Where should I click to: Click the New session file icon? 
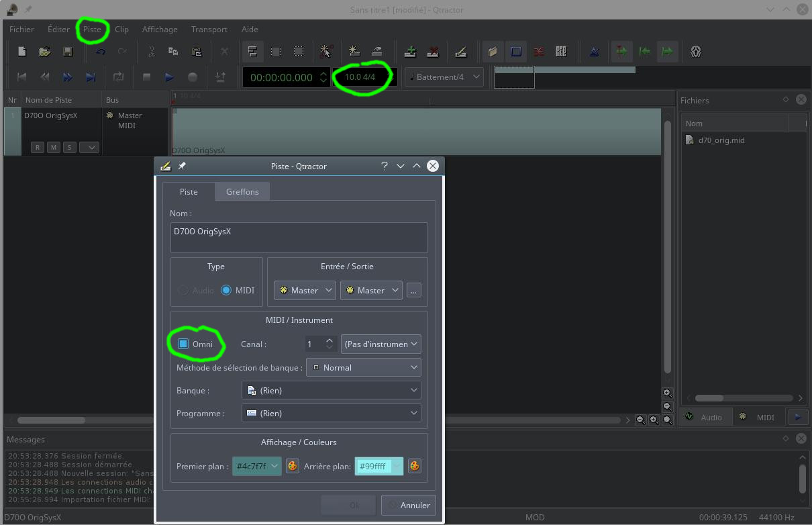point(22,52)
